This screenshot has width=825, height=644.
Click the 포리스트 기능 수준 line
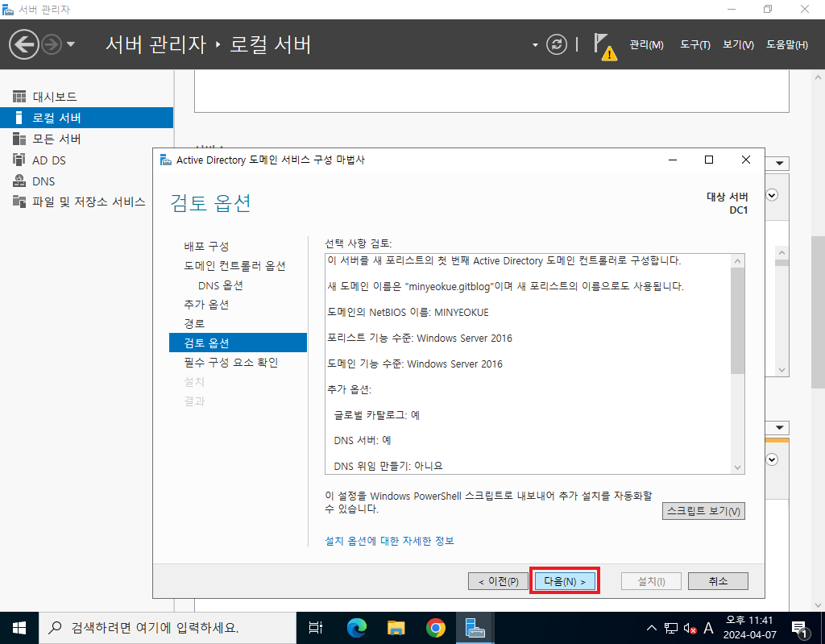(x=419, y=338)
